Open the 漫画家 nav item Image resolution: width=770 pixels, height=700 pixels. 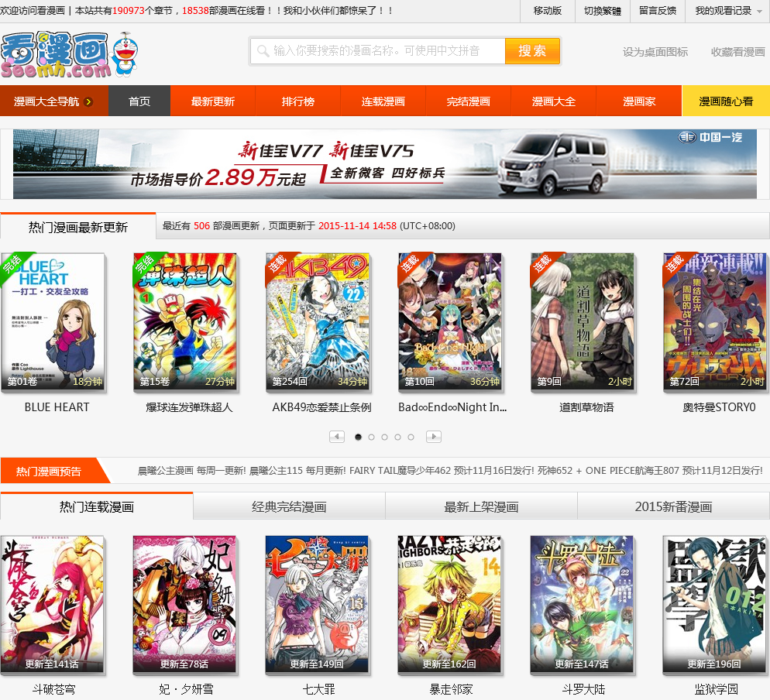(639, 101)
